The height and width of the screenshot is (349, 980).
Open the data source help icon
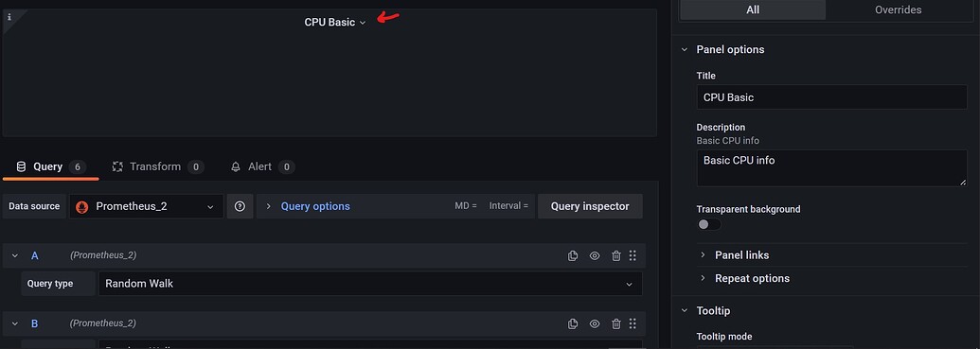click(x=240, y=206)
